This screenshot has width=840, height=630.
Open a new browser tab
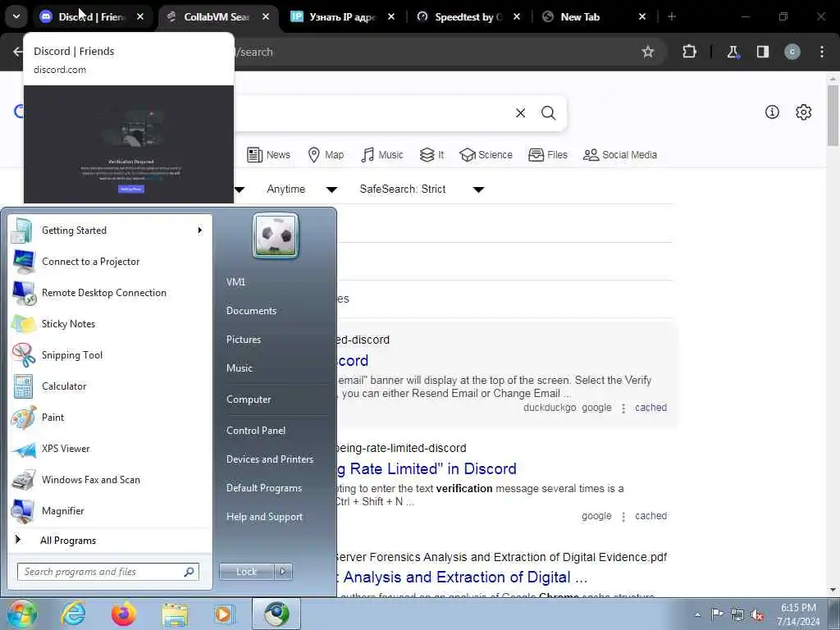(x=672, y=17)
